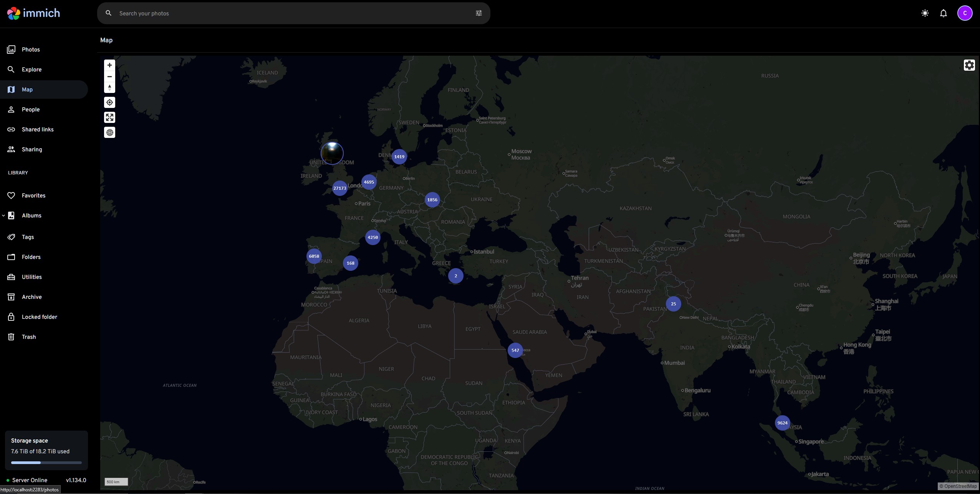Open the OpenStreetMap attribution link
The height and width of the screenshot is (494, 980).
(x=960, y=486)
